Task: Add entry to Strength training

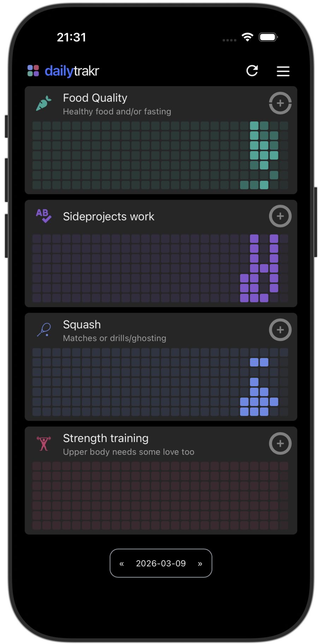Action: point(280,443)
